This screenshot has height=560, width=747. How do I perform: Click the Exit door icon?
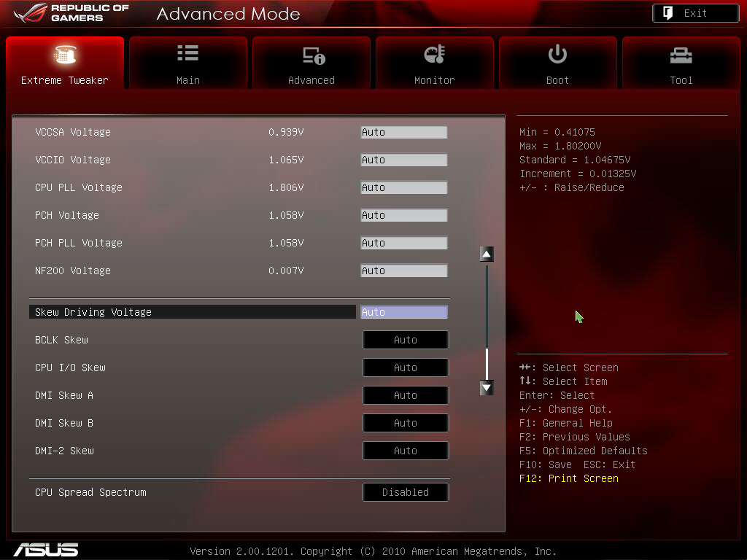click(667, 13)
